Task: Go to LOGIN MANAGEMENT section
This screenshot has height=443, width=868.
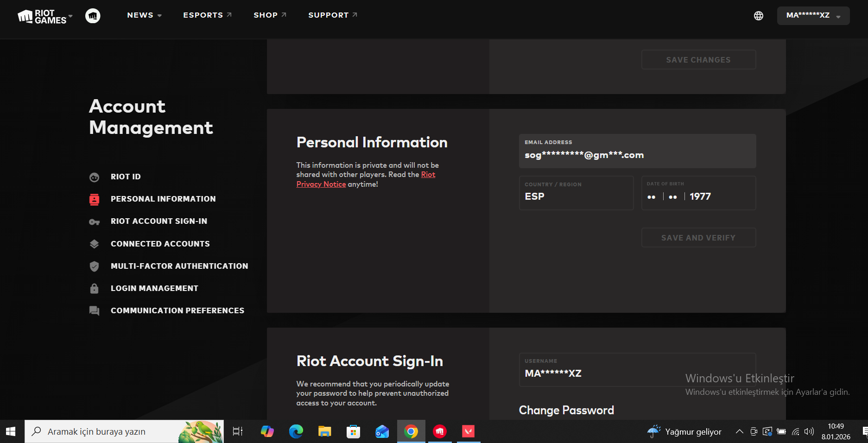Action: point(154,289)
